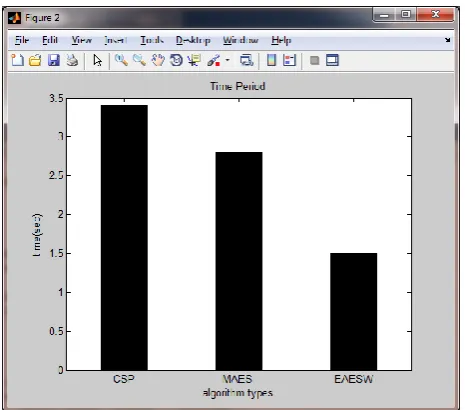Dock the figure using the menu bar arrow
Viewport: 465px width, 410px height.
pyautogui.click(x=448, y=40)
